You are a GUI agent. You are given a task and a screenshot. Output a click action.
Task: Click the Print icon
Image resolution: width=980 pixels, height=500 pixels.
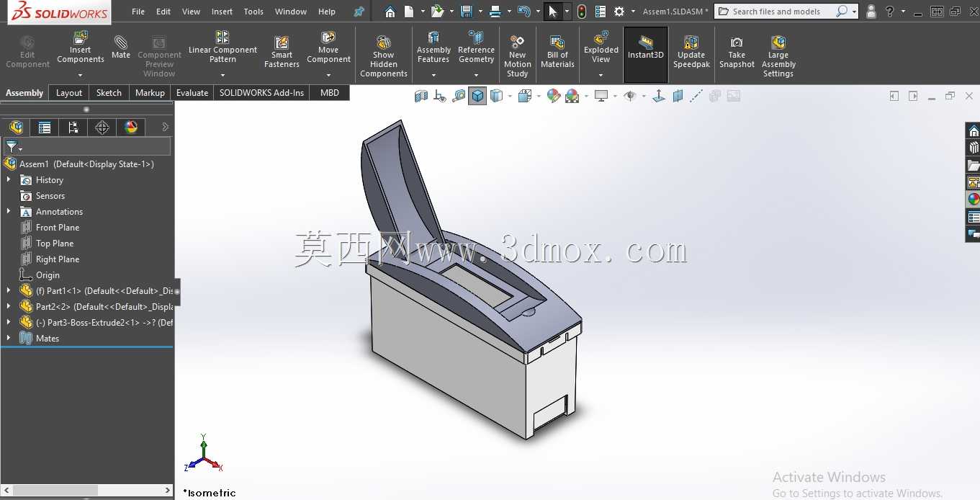(495, 12)
